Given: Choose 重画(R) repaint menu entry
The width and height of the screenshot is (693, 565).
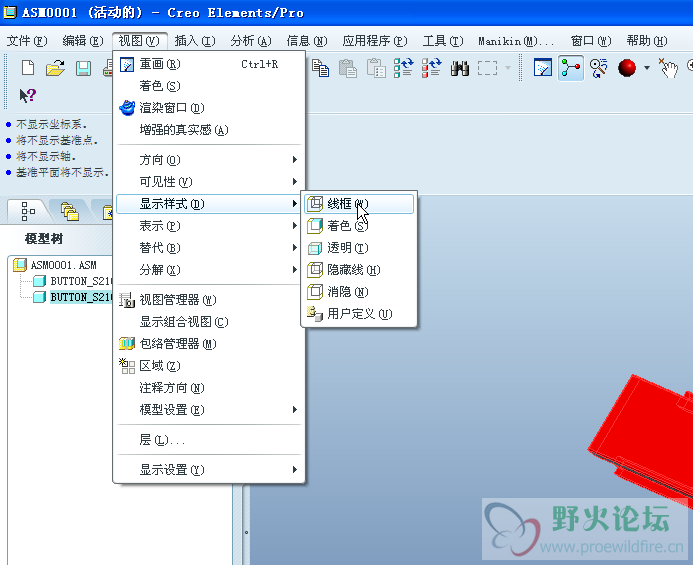Looking at the screenshot, I should point(209,64).
